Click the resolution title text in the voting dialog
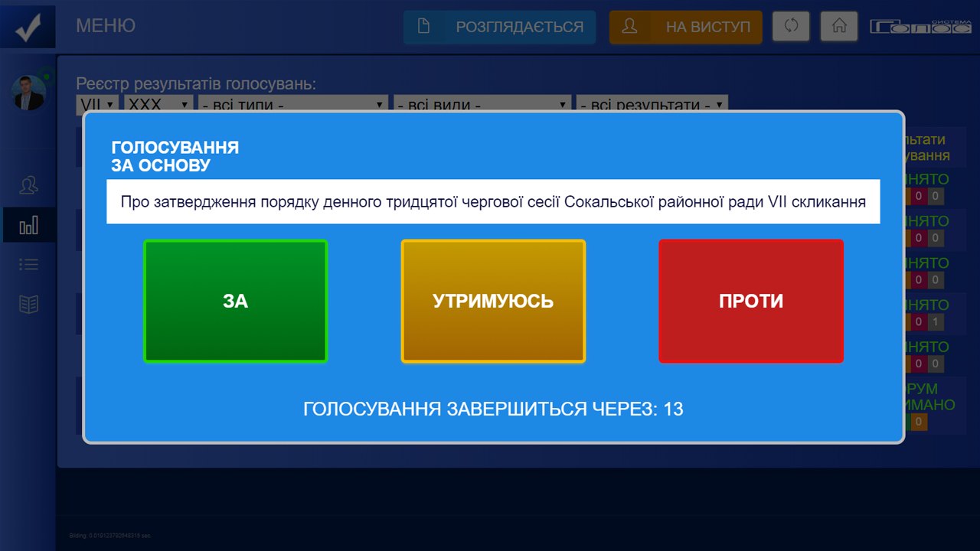This screenshot has width=980, height=551. [493, 202]
